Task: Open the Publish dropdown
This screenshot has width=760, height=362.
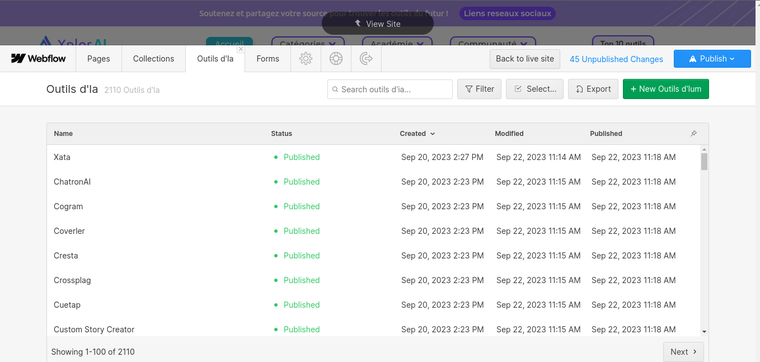Action: click(x=712, y=59)
